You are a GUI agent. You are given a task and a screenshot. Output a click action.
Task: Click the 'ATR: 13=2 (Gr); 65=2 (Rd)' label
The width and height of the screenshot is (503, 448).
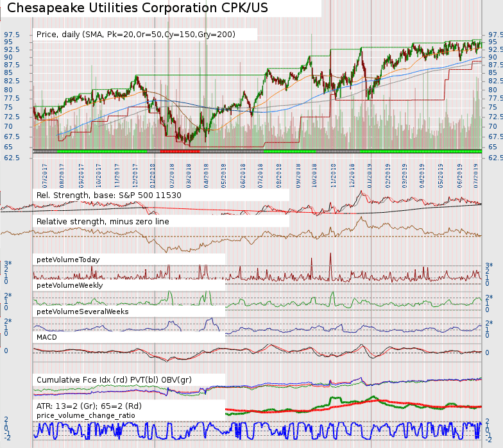pyautogui.click(x=89, y=406)
